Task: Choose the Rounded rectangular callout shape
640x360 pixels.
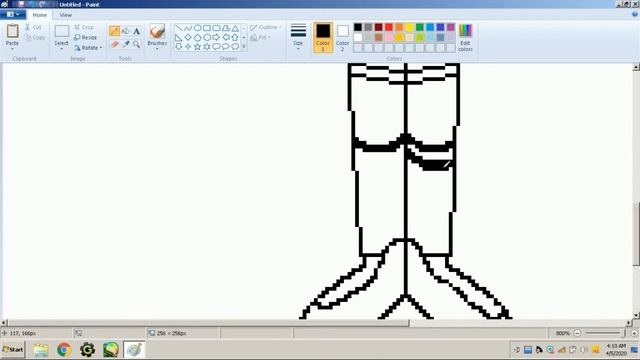Action: (216, 47)
